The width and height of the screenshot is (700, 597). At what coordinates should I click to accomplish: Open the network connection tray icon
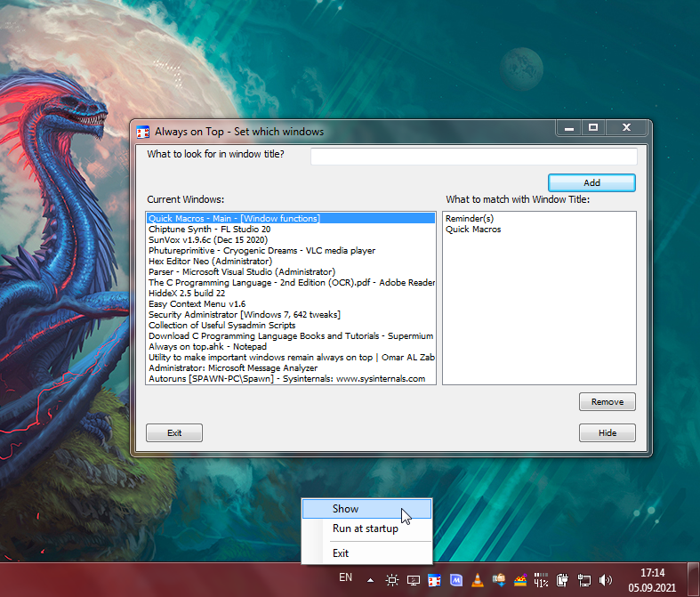[584, 580]
